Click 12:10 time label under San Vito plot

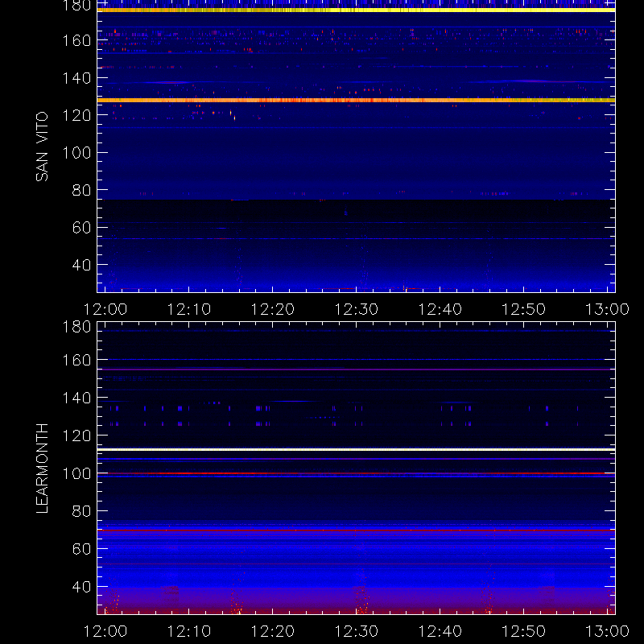(189, 309)
